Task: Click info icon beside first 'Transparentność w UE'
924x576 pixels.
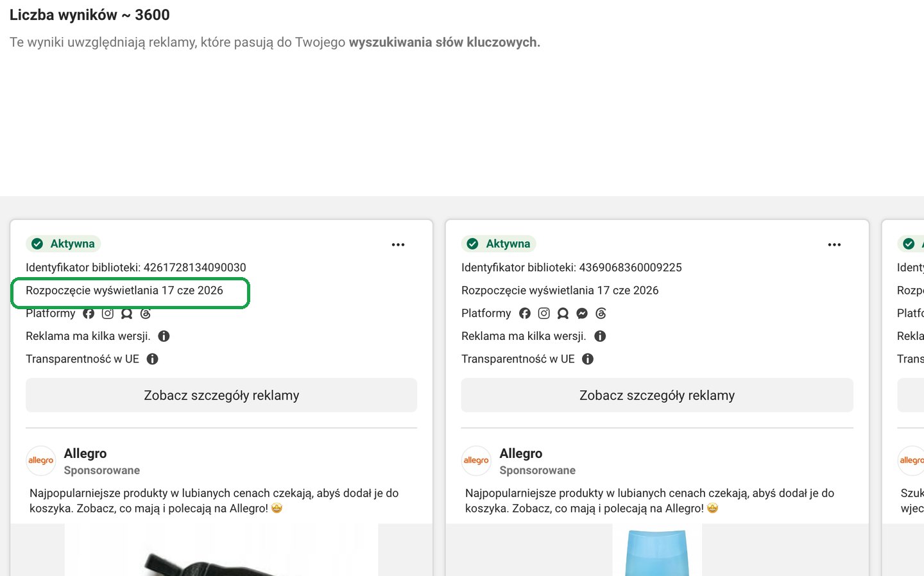Action: [x=153, y=359]
